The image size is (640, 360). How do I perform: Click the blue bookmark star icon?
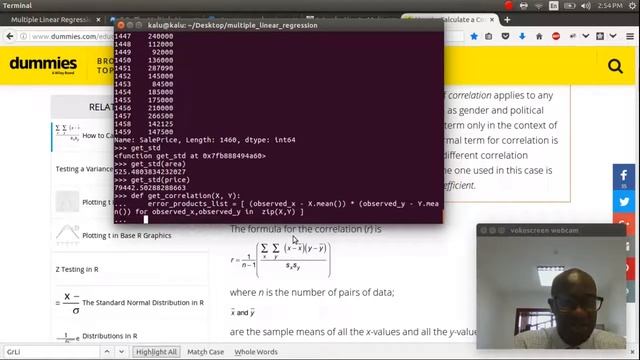pyautogui.click(x=474, y=36)
